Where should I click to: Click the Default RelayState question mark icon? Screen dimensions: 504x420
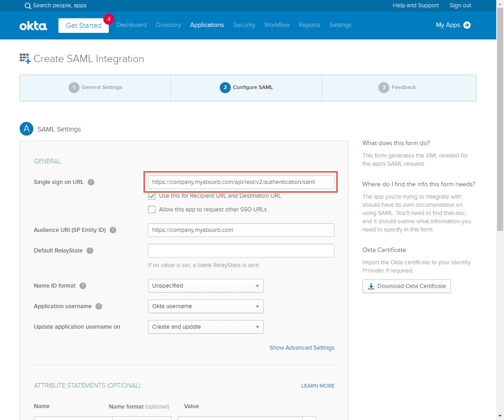tap(90, 250)
